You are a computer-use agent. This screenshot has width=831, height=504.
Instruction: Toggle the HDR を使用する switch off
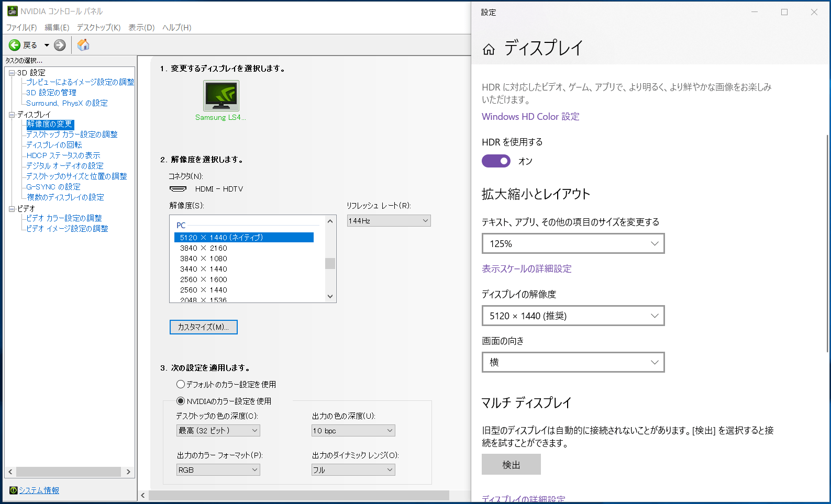[x=496, y=161]
